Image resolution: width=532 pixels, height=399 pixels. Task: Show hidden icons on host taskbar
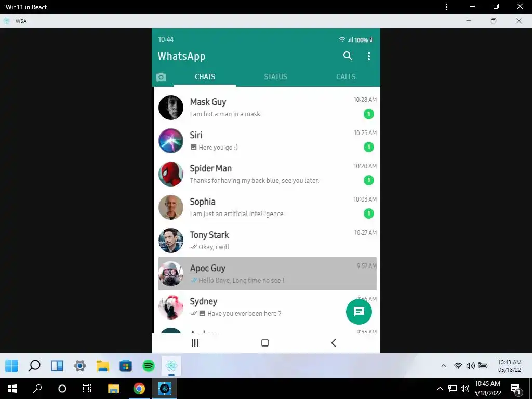[440, 389]
